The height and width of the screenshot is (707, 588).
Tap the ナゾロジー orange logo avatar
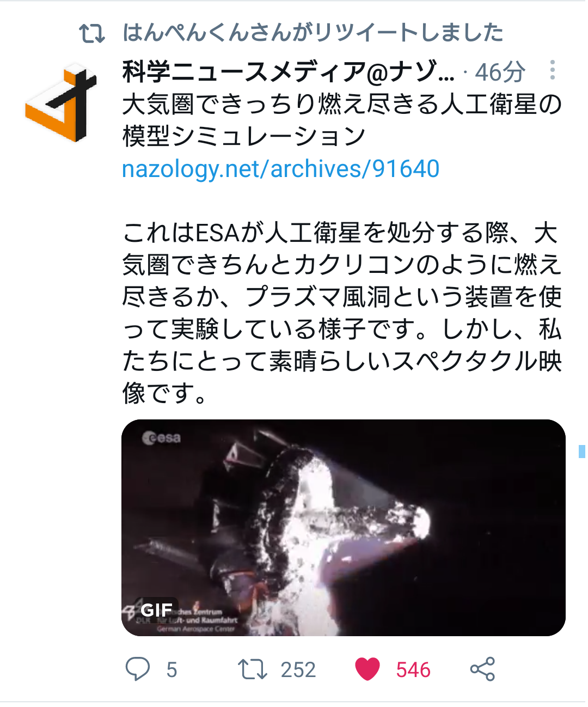pyautogui.click(x=60, y=102)
